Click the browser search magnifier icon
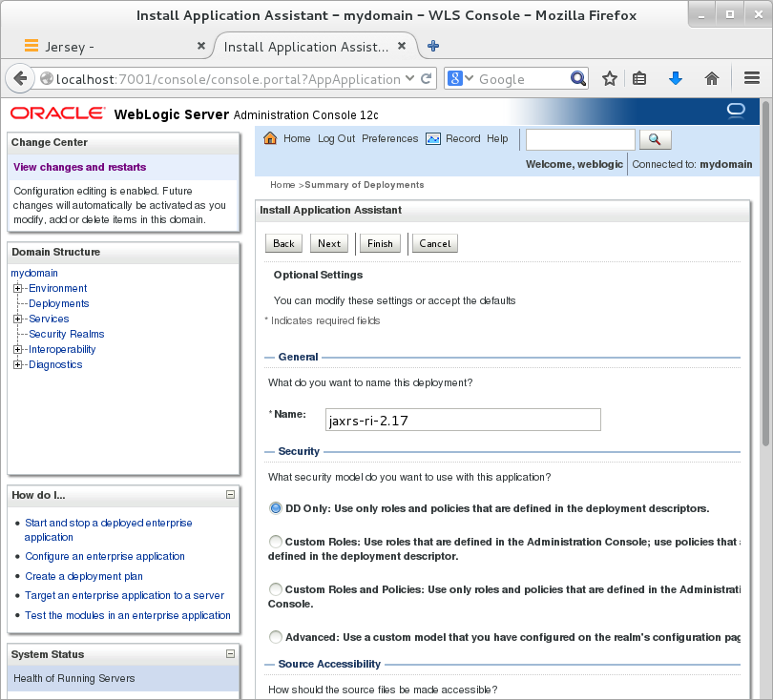 pos(577,78)
